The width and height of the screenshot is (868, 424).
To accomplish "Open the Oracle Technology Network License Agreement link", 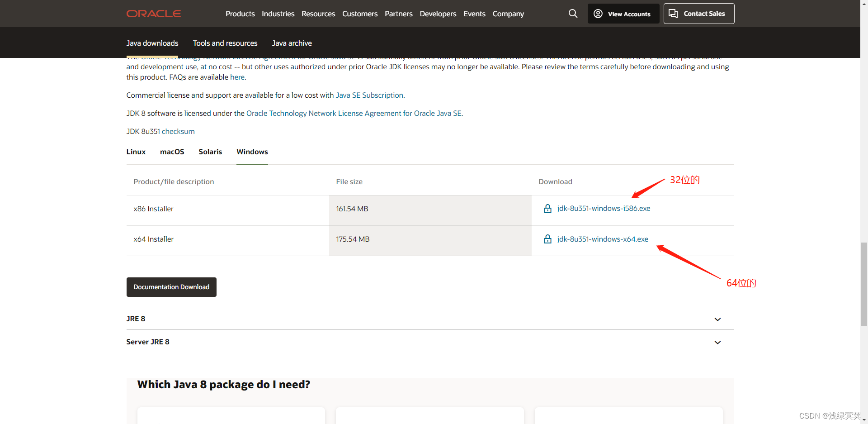I will pyautogui.click(x=354, y=113).
